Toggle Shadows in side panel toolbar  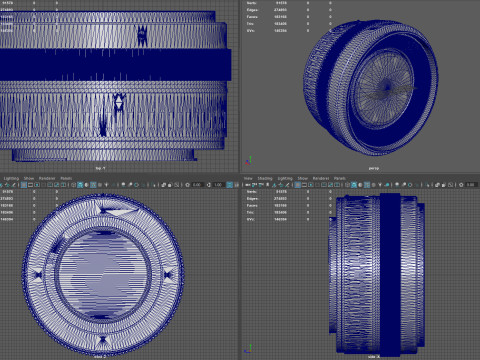[387, 184]
